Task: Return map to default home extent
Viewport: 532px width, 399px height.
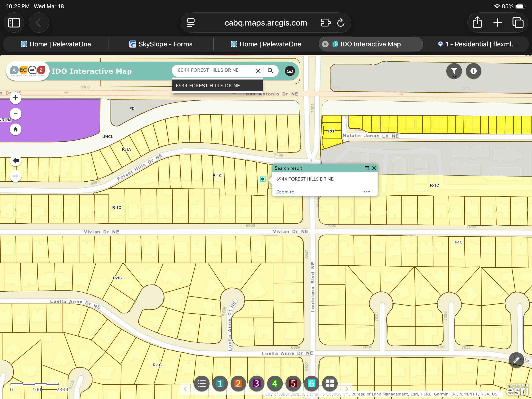Action: point(15,129)
